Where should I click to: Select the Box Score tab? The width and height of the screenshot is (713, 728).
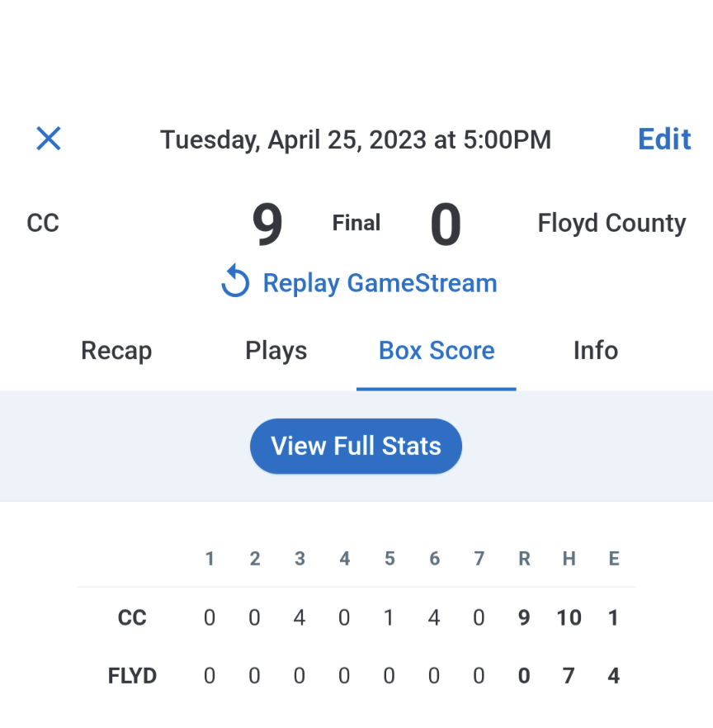pos(437,351)
